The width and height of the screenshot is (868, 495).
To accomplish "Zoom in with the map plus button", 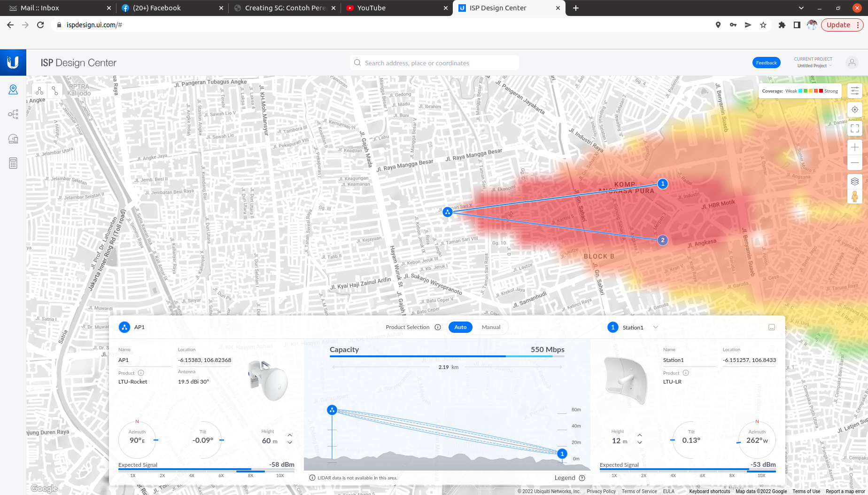I will (855, 147).
